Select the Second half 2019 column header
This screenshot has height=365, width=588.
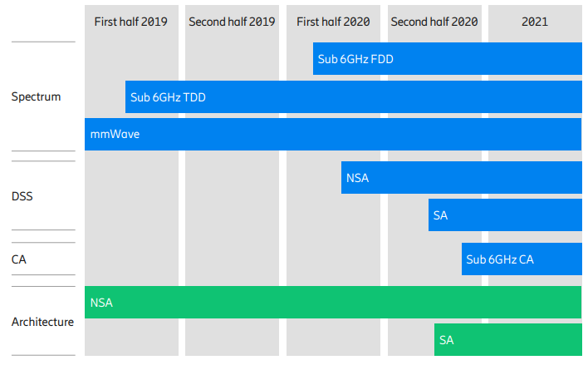pyautogui.click(x=232, y=22)
